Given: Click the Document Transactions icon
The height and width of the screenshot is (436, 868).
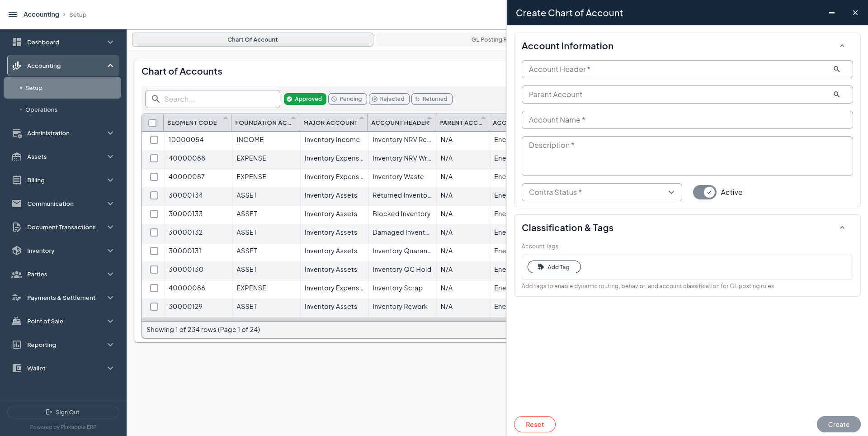Looking at the screenshot, I should point(17,227).
